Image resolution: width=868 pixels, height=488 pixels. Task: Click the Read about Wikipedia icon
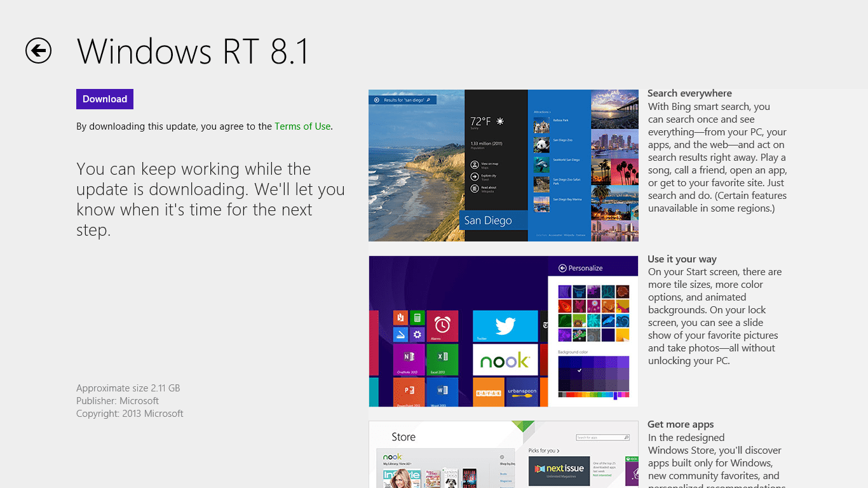(x=475, y=189)
